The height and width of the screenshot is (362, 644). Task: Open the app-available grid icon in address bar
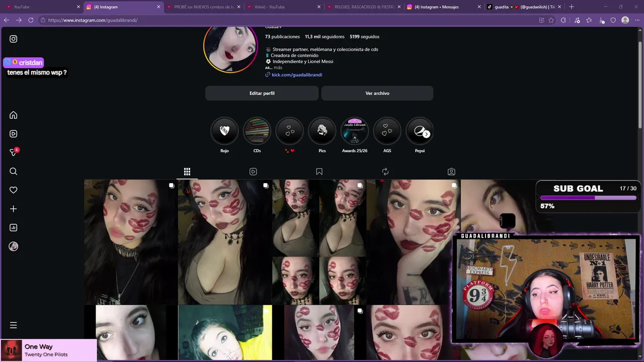click(x=541, y=20)
